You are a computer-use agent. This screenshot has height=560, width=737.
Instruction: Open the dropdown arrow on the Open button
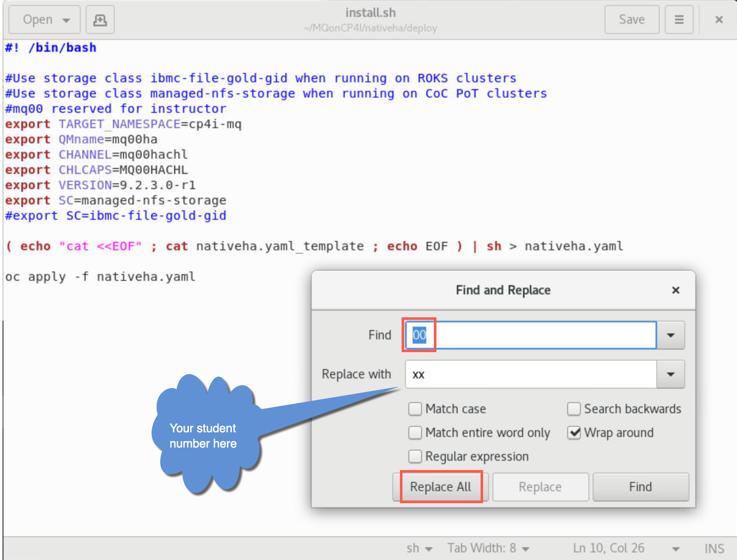coord(66,20)
